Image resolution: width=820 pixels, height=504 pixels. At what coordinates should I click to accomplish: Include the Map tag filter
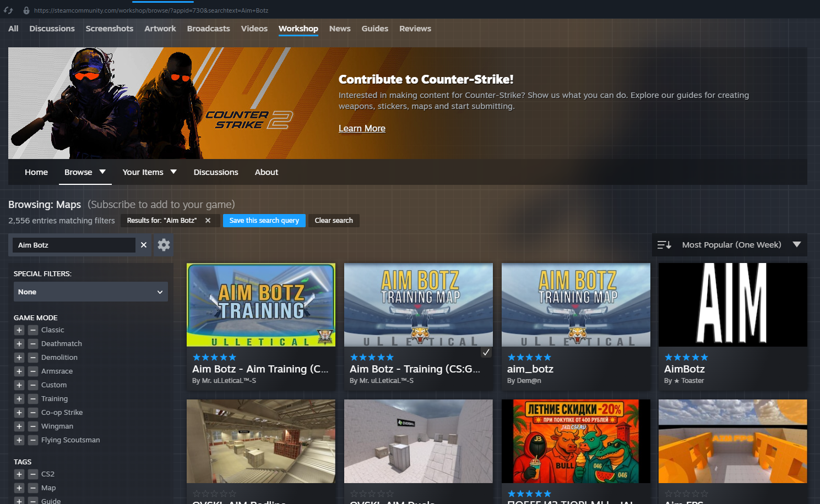point(19,488)
